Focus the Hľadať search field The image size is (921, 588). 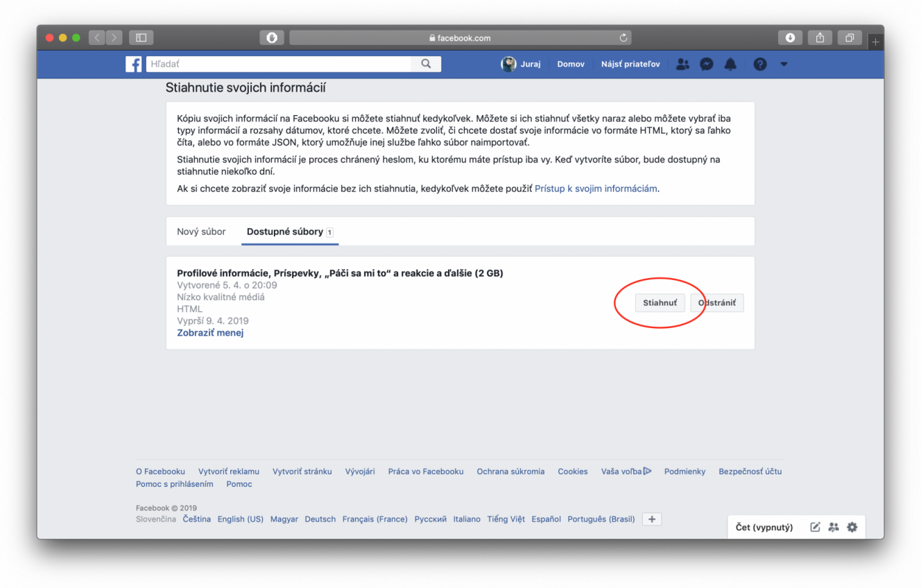pos(279,64)
